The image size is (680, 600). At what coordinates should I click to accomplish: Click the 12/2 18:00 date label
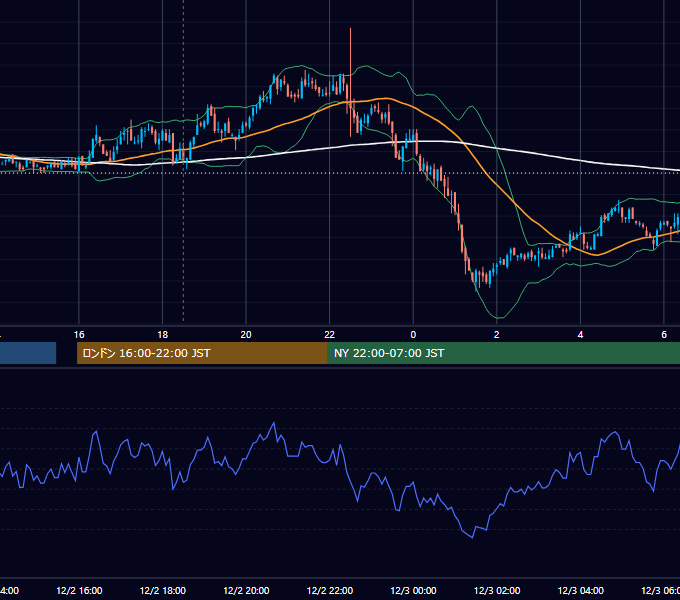163,590
